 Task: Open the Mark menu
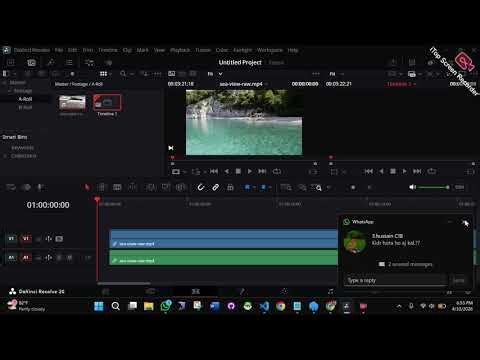point(142,50)
